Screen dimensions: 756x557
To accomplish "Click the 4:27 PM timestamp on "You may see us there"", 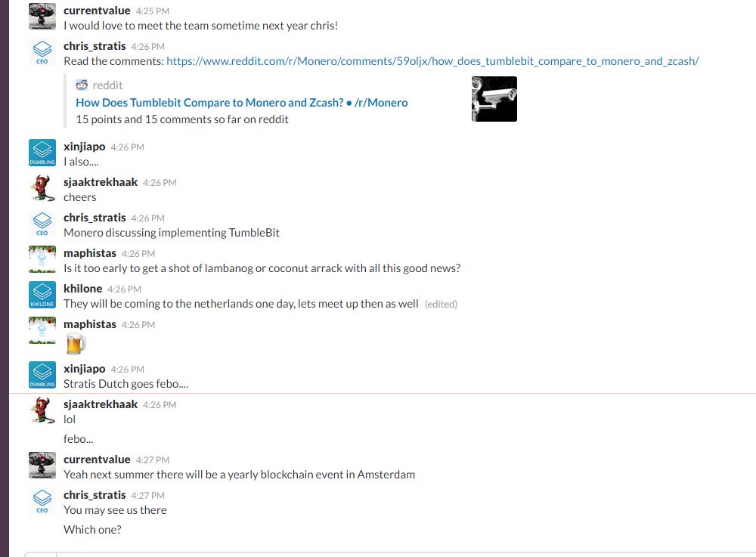I will pyautogui.click(x=147, y=495).
